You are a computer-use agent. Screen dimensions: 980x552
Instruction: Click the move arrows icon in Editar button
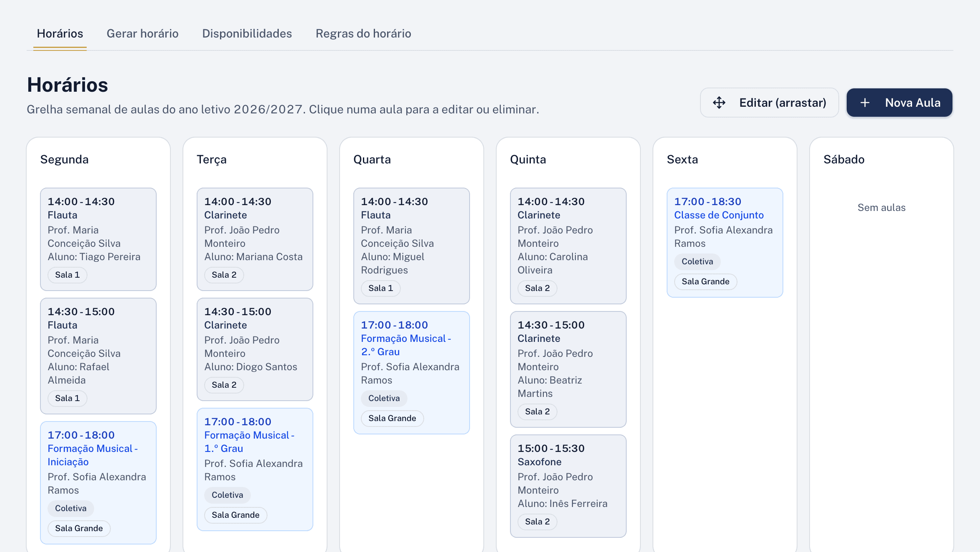click(x=719, y=103)
